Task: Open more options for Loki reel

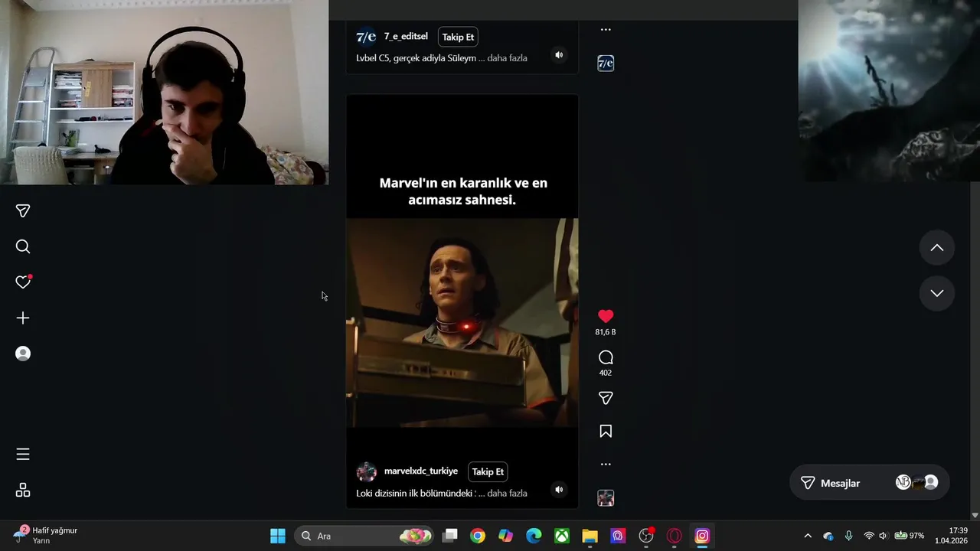Action: pos(606,464)
